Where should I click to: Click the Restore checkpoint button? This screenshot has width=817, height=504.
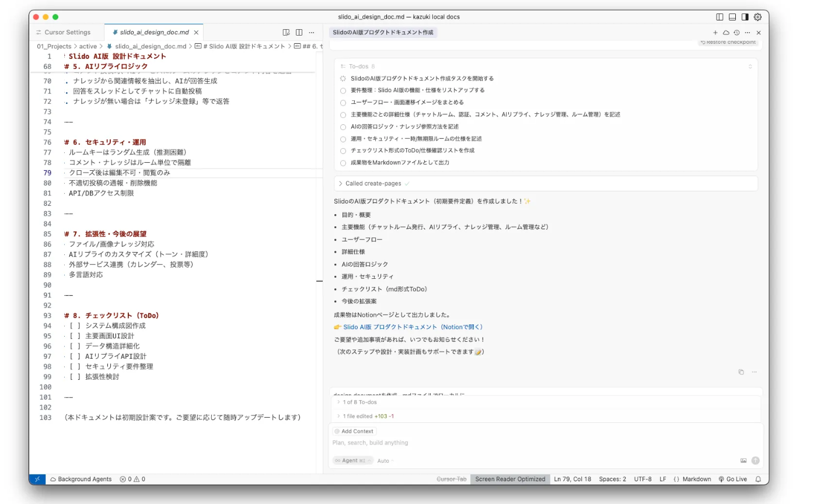727,42
